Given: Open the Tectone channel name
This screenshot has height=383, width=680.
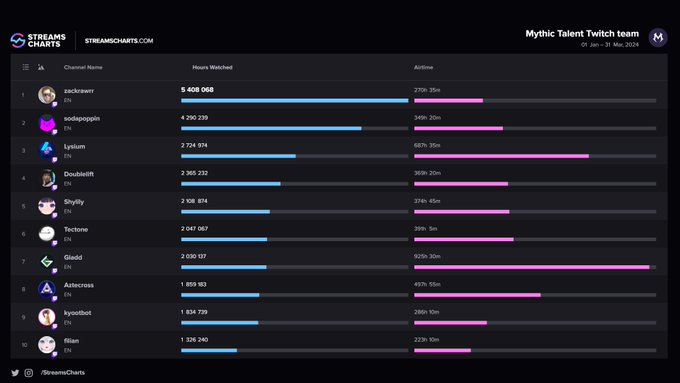Looking at the screenshot, I should (x=76, y=229).
